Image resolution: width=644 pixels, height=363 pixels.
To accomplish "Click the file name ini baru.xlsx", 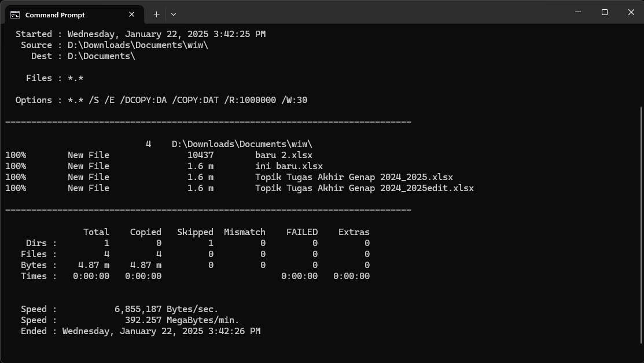I will [x=289, y=167].
